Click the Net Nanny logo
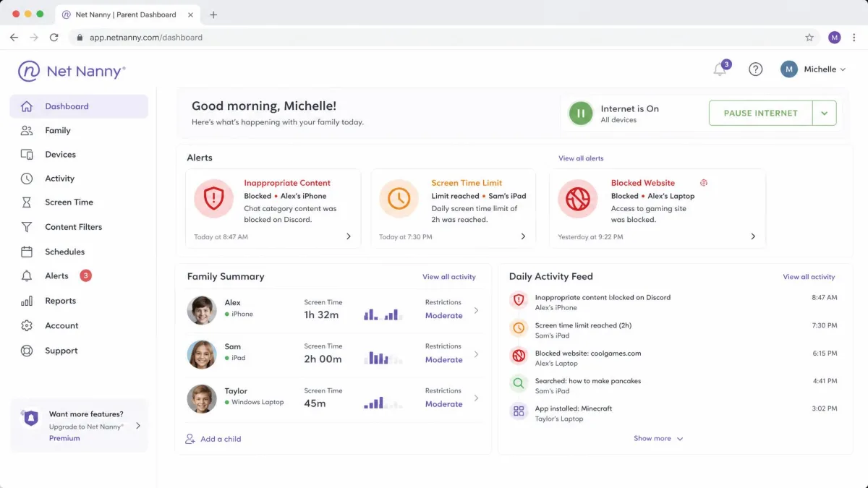The width and height of the screenshot is (868, 488). pos(72,71)
